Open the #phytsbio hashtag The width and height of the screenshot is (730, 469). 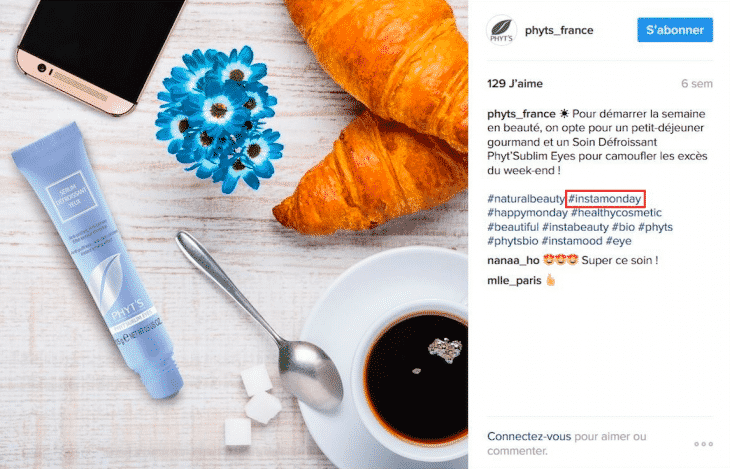pos(512,241)
